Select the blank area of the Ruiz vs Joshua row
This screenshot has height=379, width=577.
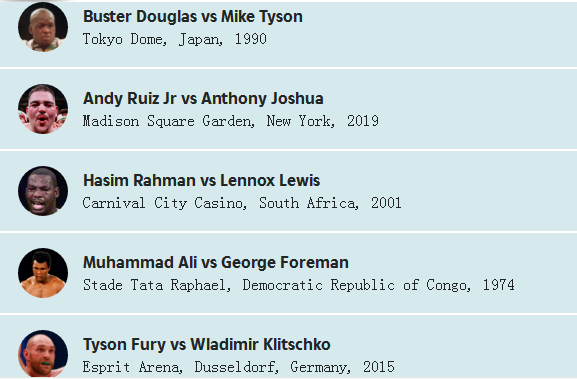(478, 109)
